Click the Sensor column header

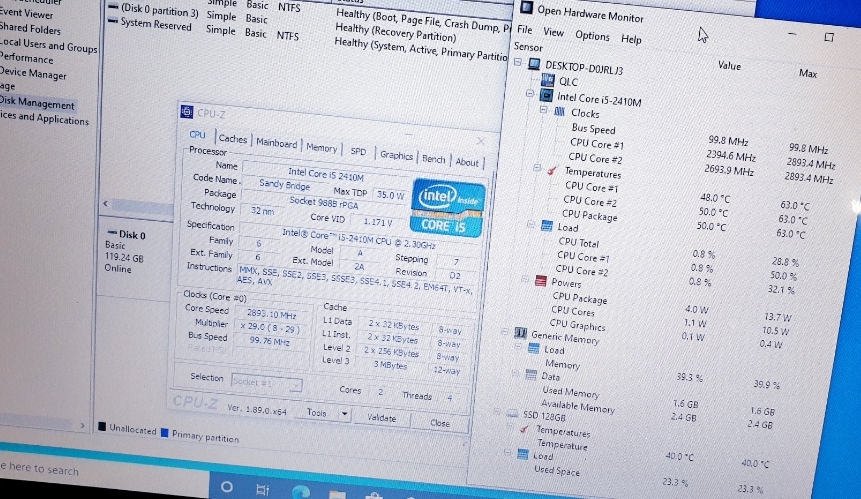pyautogui.click(x=528, y=47)
